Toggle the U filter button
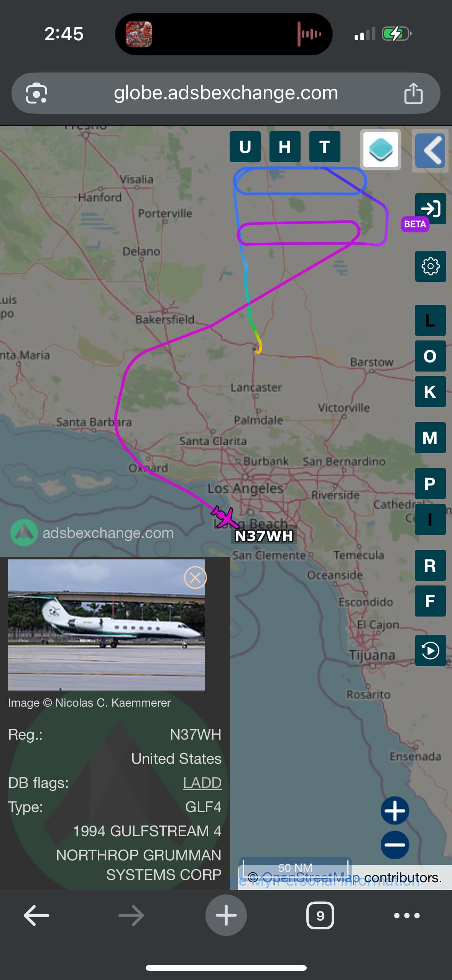 pyautogui.click(x=245, y=147)
